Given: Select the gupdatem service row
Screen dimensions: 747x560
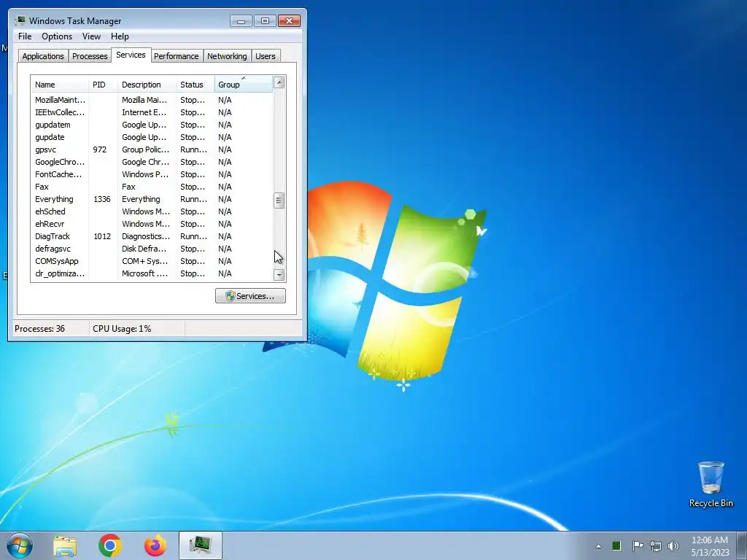Looking at the screenshot, I should (152, 125).
